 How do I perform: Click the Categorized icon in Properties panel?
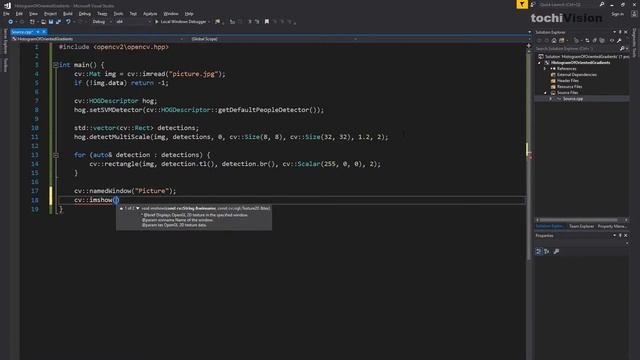[x=539, y=251]
